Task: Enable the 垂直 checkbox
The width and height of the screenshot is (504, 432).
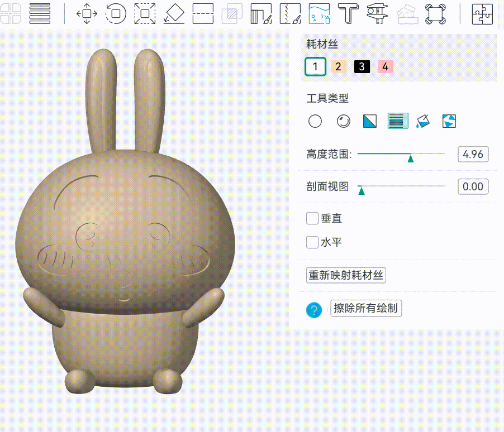Action: (312, 218)
